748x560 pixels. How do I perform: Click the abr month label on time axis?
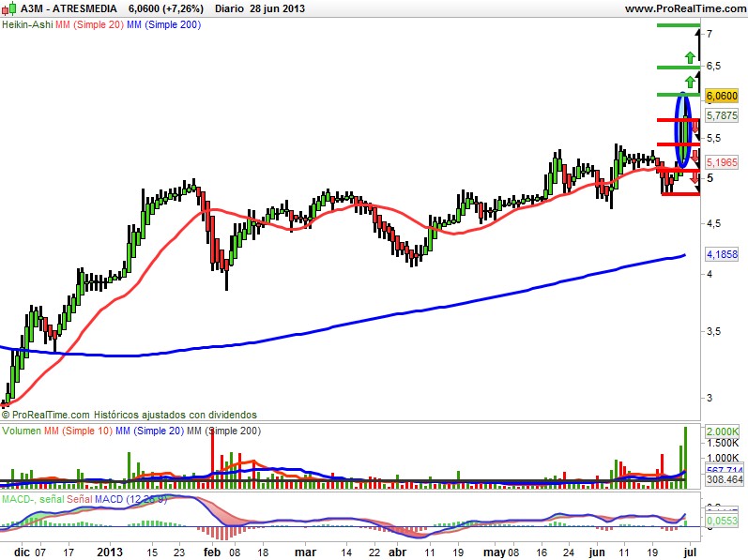point(397,552)
